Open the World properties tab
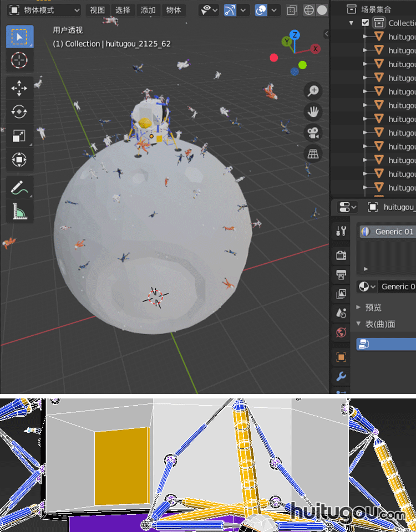The height and width of the screenshot is (532, 416). 341,332
